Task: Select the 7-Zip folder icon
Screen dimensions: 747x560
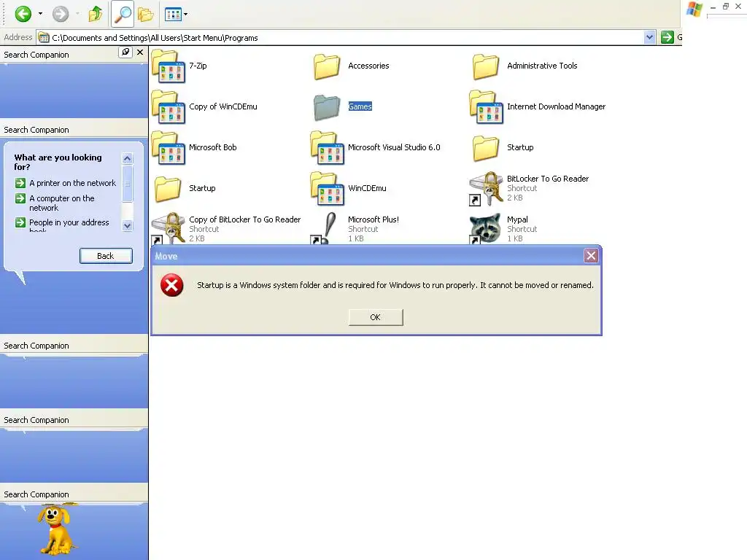Action: pyautogui.click(x=169, y=66)
